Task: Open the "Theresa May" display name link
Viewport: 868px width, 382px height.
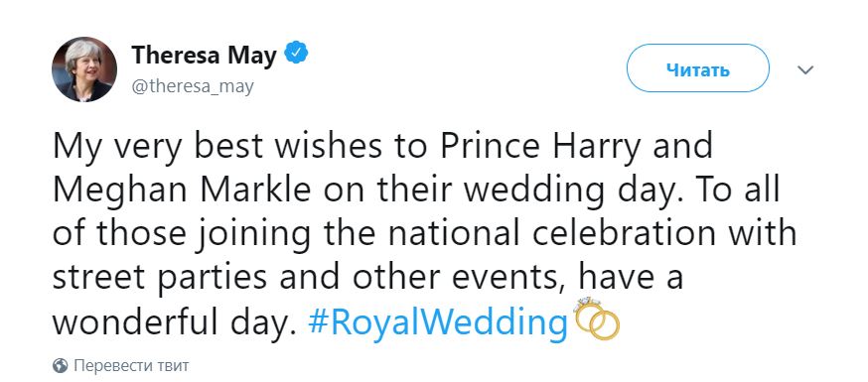Action: (205, 55)
